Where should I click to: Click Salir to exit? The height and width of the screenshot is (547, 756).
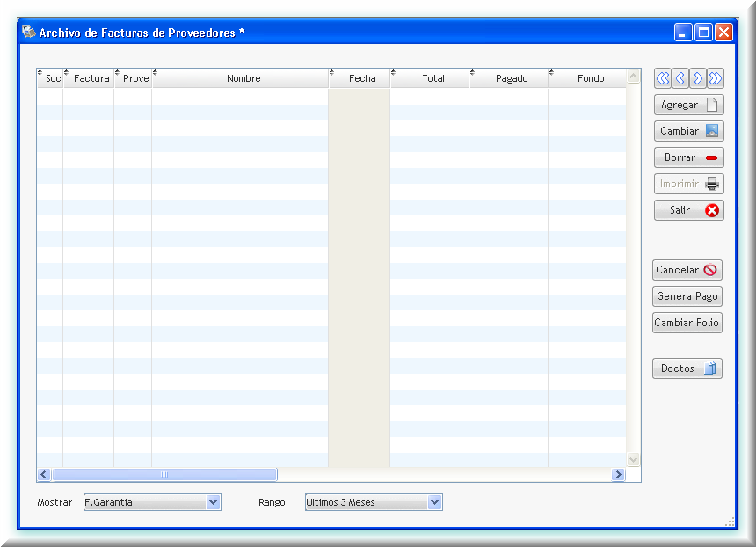click(x=689, y=210)
